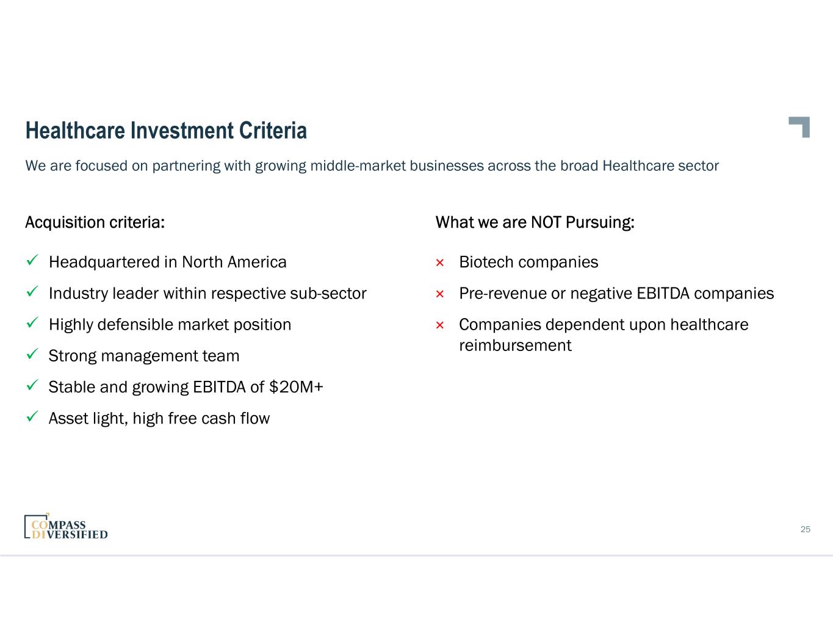Click the green checkmark beside Headquartered in North America
This screenshot has width=833, height=644.
(x=33, y=261)
